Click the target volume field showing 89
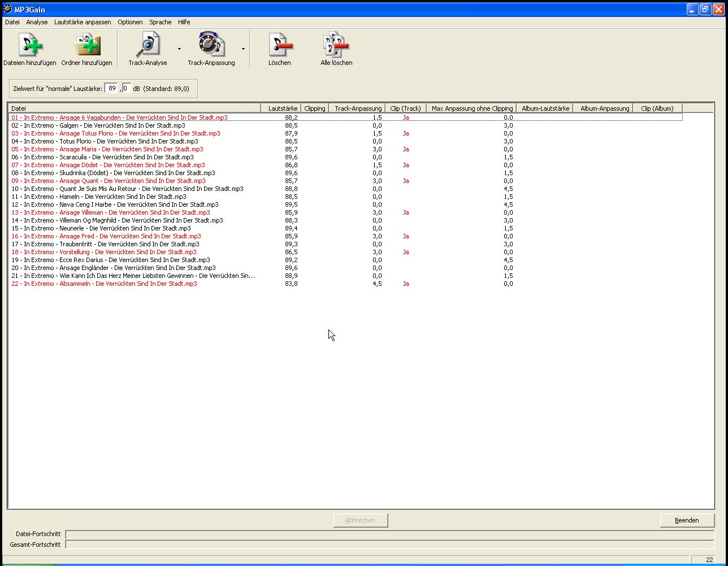Image resolution: width=728 pixels, height=566 pixels. pos(112,88)
